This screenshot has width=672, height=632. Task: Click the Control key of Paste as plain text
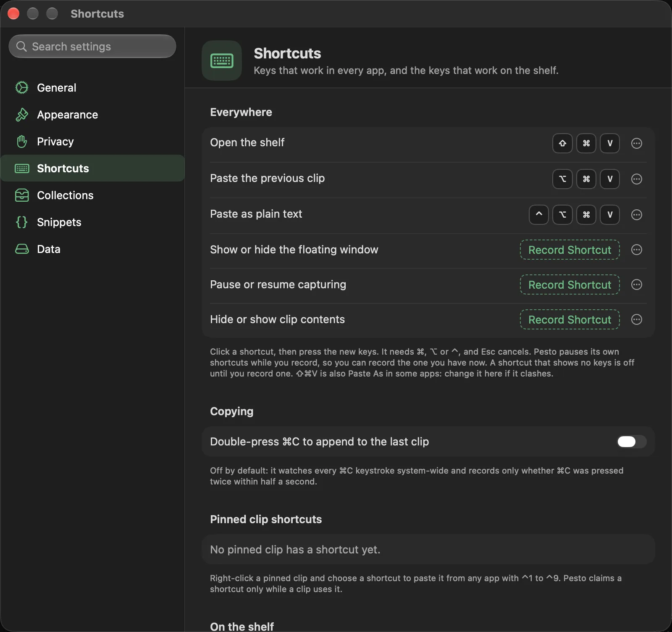tap(539, 215)
